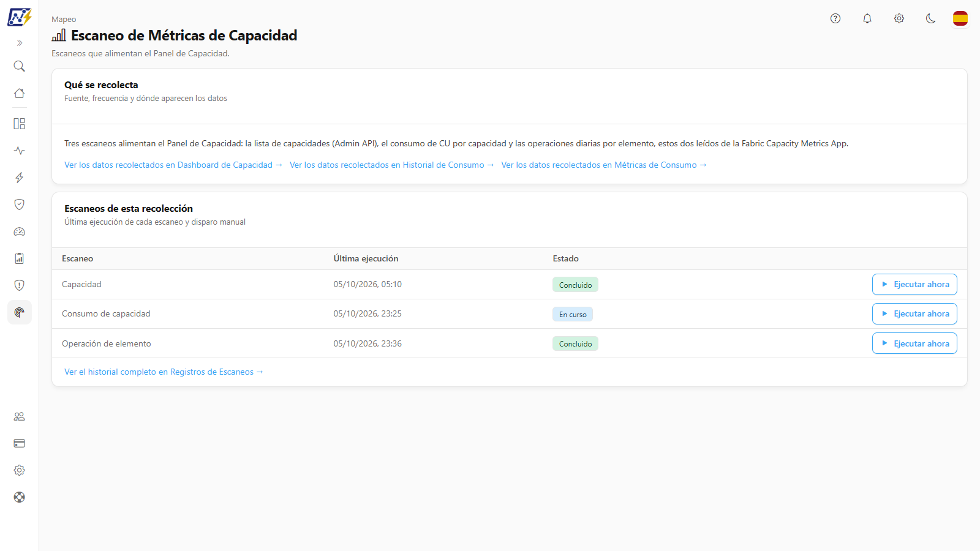
Task: Open search from the sidebar magnifier icon
Action: tap(20, 66)
